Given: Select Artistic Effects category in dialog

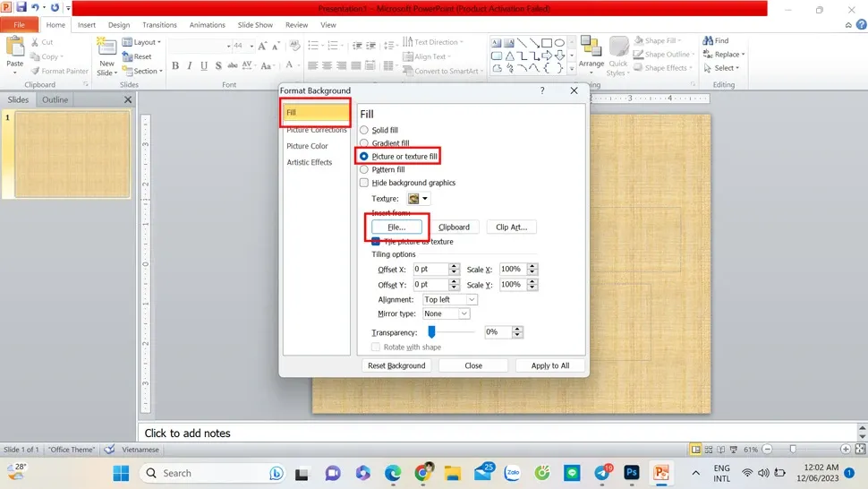Looking at the screenshot, I should pos(310,162).
